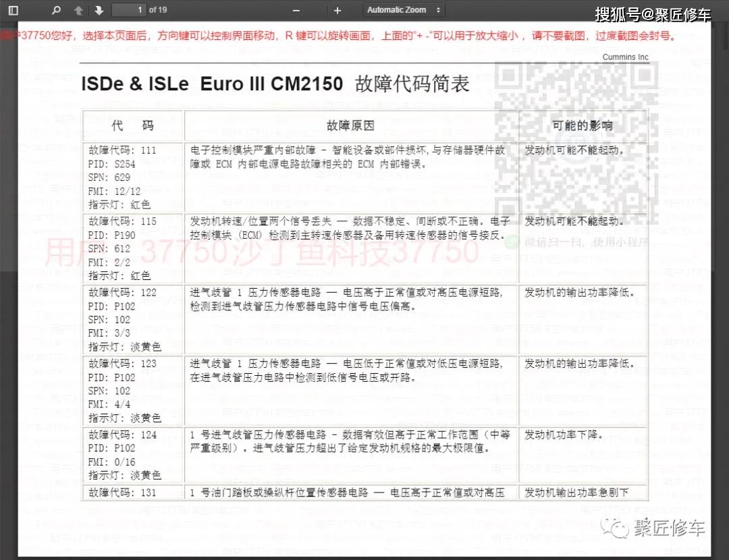Image resolution: width=729 pixels, height=560 pixels.
Task: Open the Automatic Zoom dropdown
Action: pyautogui.click(x=404, y=9)
